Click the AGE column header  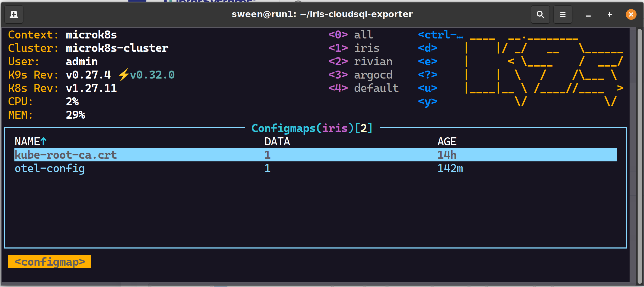tap(447, 142)
